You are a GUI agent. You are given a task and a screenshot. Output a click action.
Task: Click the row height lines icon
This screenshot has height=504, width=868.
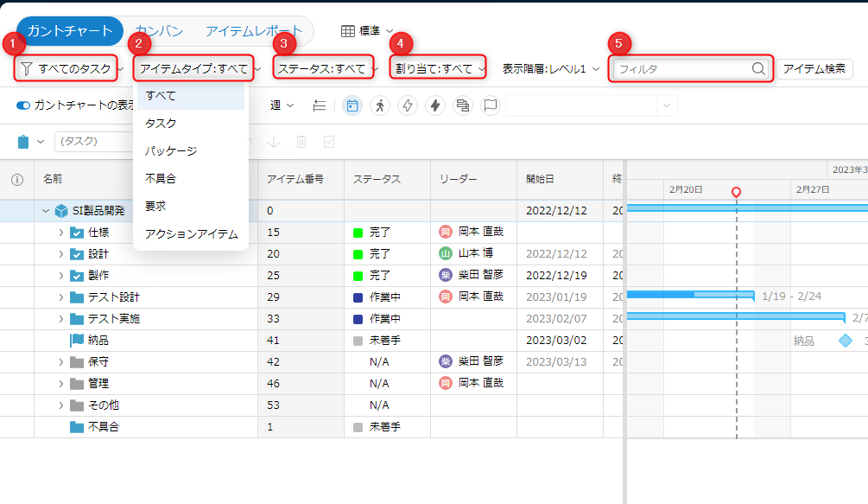point(320,105)
